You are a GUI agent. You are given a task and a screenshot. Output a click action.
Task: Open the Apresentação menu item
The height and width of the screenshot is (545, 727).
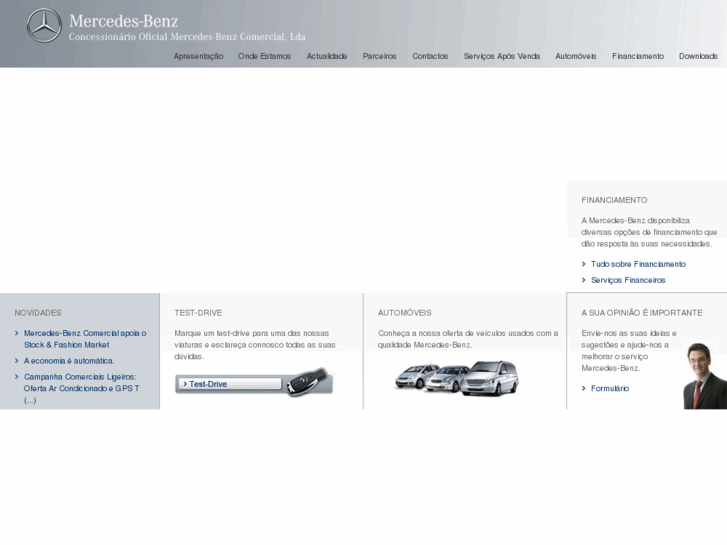pos(198,56)
